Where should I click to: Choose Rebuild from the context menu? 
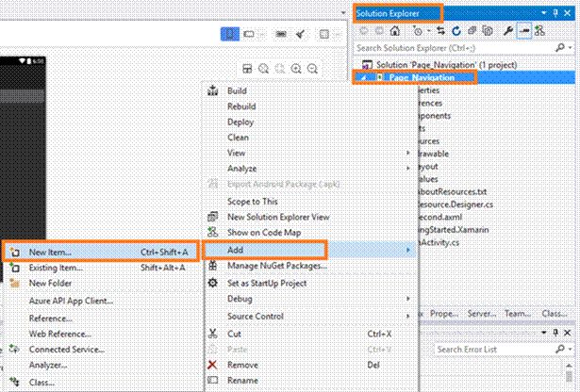click(x=311, y=106)
